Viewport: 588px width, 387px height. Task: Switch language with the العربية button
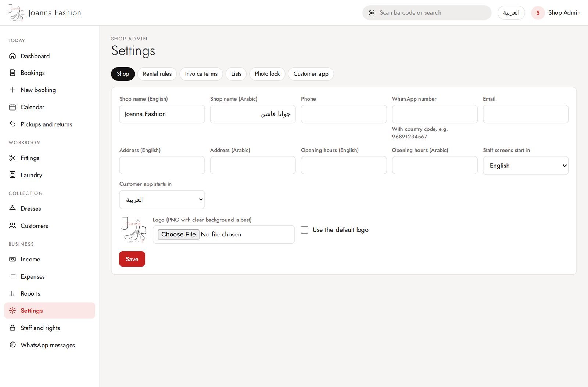click(511, 13)
